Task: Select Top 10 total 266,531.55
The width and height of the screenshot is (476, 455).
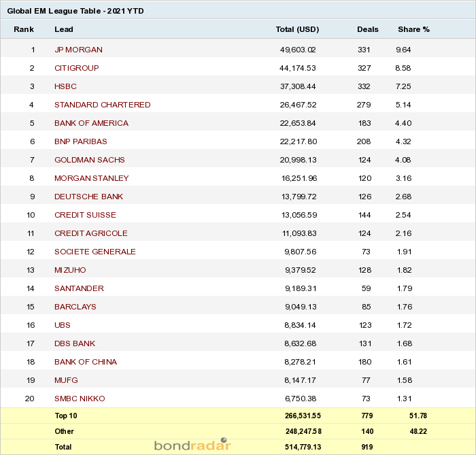Action: [303, 416]
